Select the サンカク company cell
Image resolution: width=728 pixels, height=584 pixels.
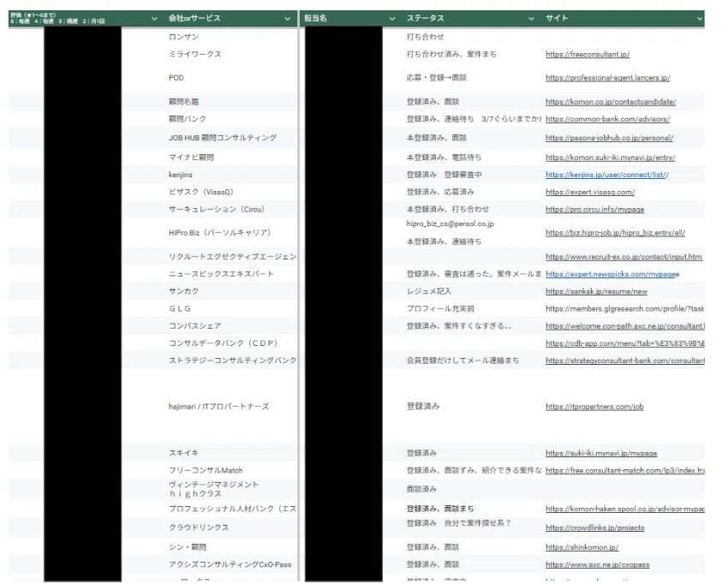point(183,291)
